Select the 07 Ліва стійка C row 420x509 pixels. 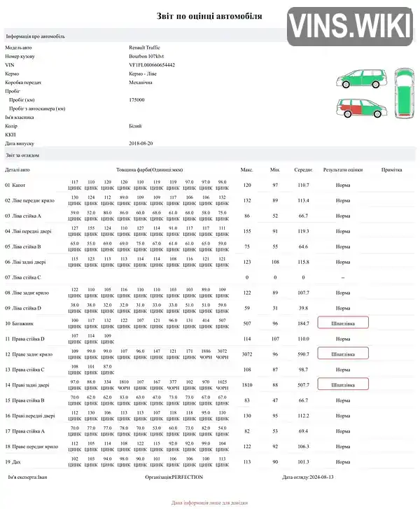(210, 277)
